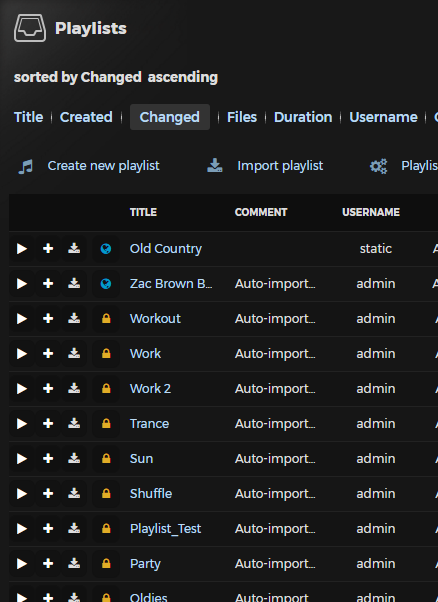The image size is (438, 602).
Task: Sort playlists by Duration
Action: point(303,117)
